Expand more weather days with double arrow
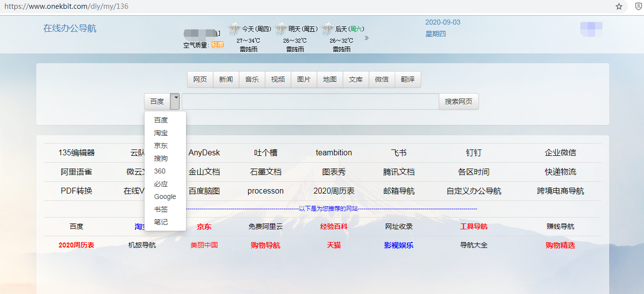Image resolution: width=644 pixels, height=294 pixels. [366, 38]
